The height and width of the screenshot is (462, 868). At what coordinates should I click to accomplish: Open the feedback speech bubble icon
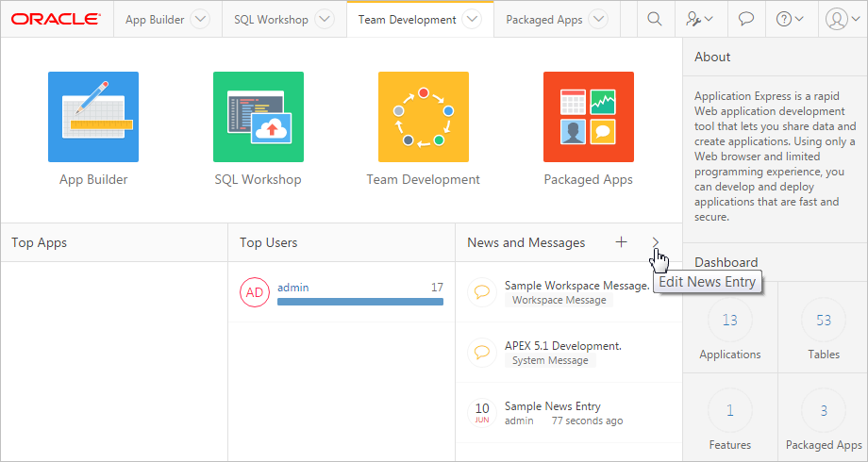[745, 19]
